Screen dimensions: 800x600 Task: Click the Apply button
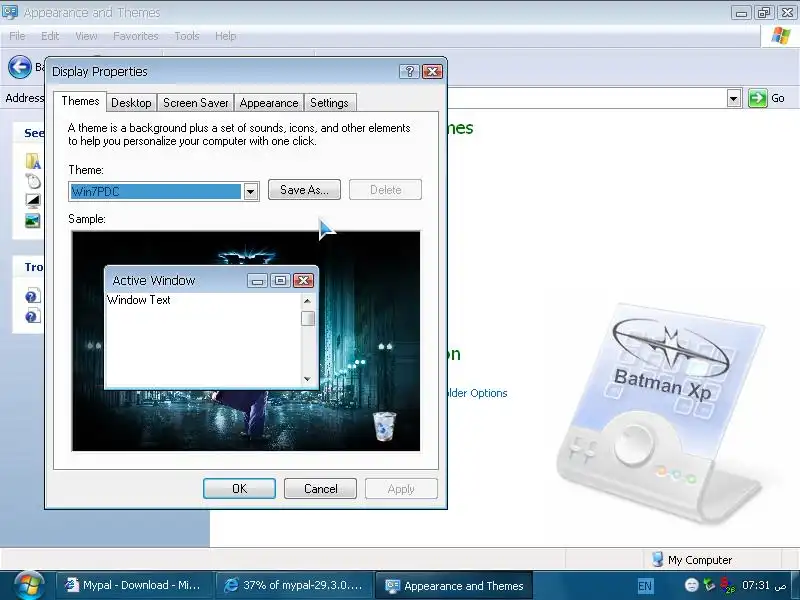[x=401, y=488]
